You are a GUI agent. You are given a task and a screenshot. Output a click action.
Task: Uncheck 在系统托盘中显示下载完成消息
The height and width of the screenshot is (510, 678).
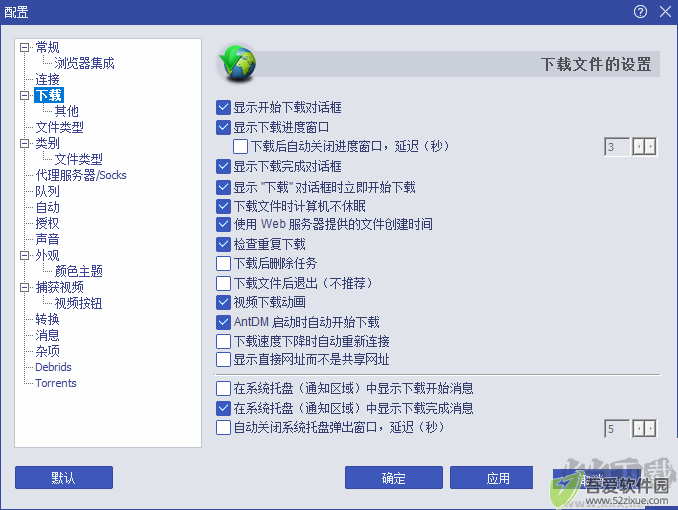(223, 408)
